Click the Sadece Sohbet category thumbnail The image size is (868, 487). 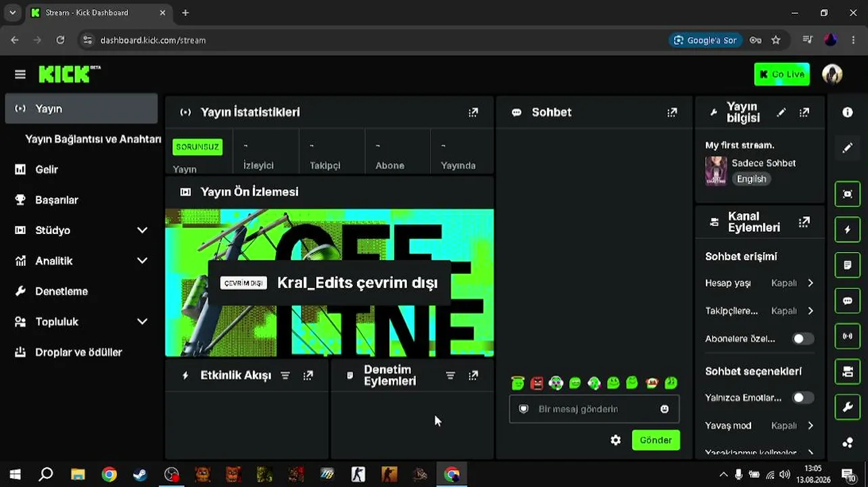(716, 171)
